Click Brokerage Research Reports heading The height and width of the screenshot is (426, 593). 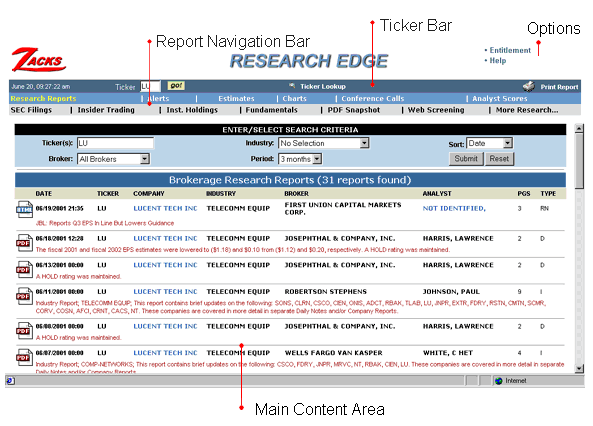pos(290,180)
